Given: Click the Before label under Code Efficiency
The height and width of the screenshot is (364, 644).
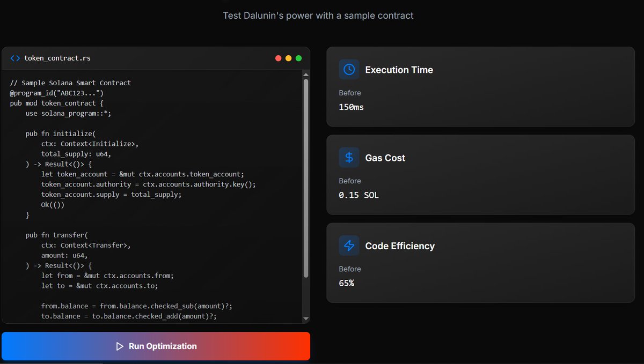Looking at the screenshot, I should click(350, 269).
